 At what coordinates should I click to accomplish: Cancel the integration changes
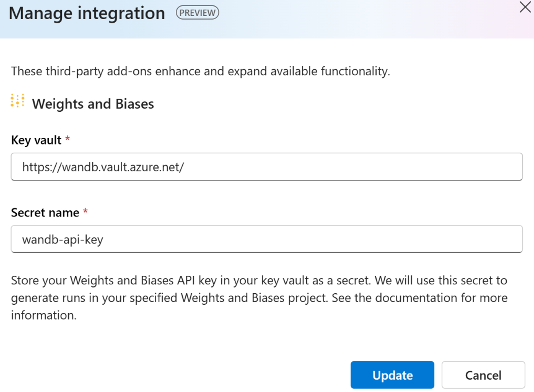pos(483,375)
